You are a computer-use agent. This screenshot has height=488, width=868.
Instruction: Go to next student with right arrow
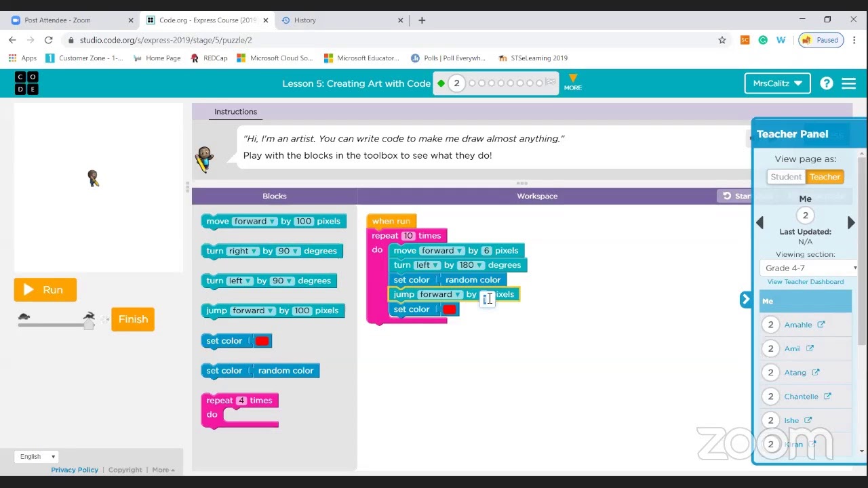[x=851, y=222]
